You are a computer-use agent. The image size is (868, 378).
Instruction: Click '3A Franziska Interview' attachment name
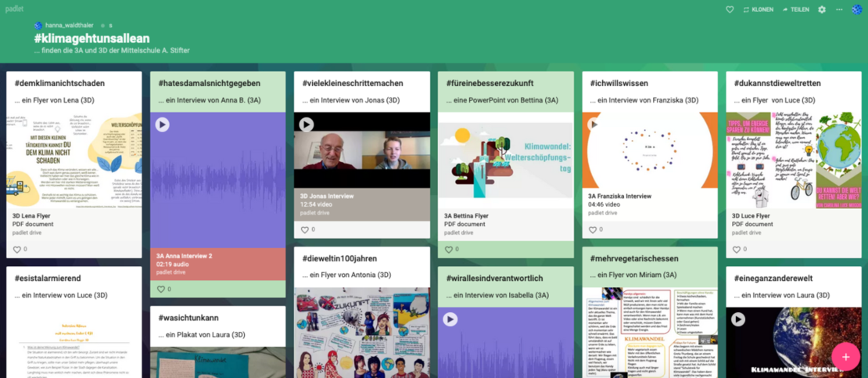click(x=619, y=196)
